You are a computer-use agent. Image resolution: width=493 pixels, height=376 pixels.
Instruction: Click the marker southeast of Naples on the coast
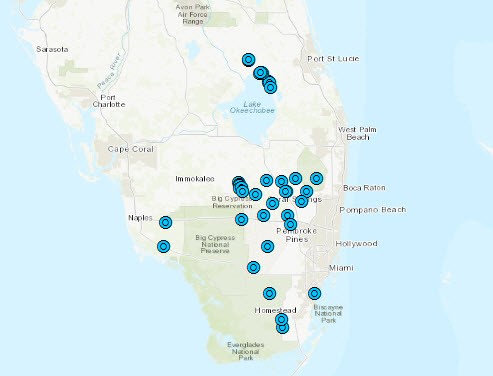(x=164, y=247)
